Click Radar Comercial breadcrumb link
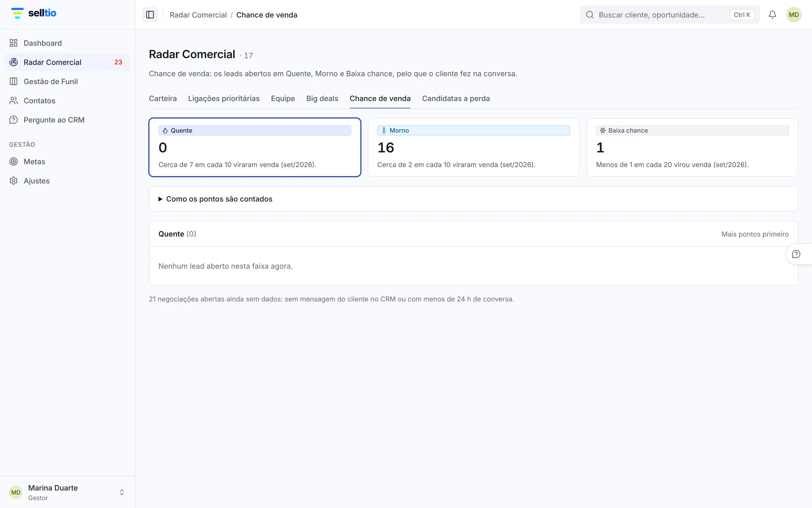Image resolution: width=812 pixels, height=508 pixels. [x=198, y=15]
